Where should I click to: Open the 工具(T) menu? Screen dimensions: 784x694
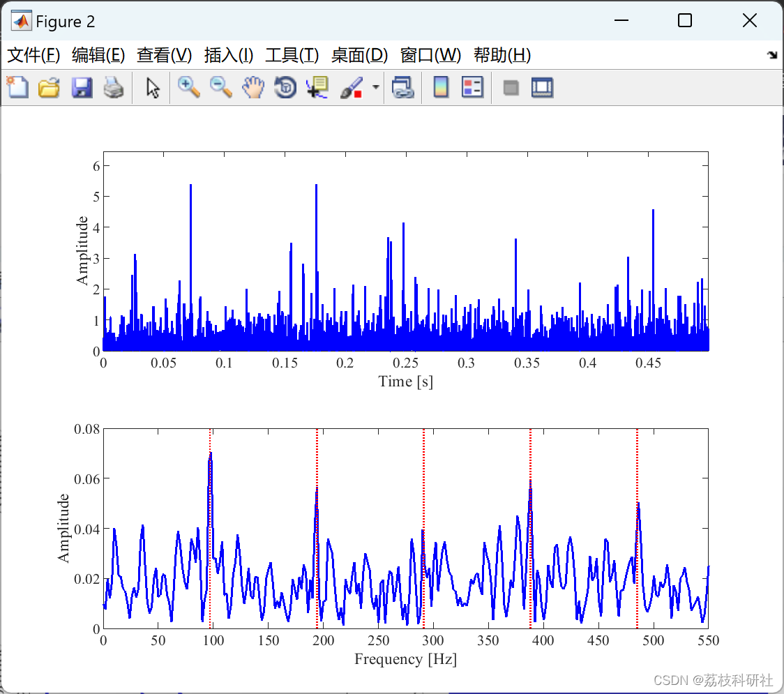[x=292, y=55]
